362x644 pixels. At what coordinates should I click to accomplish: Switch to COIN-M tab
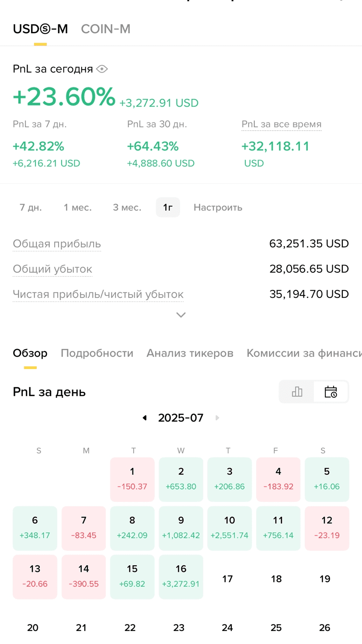106,29
